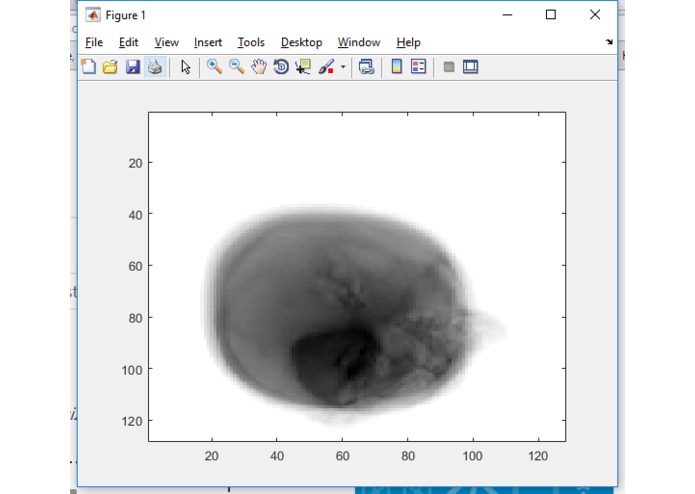Open the Insert menu
695x494 pixels.
[x=208, y=43]
